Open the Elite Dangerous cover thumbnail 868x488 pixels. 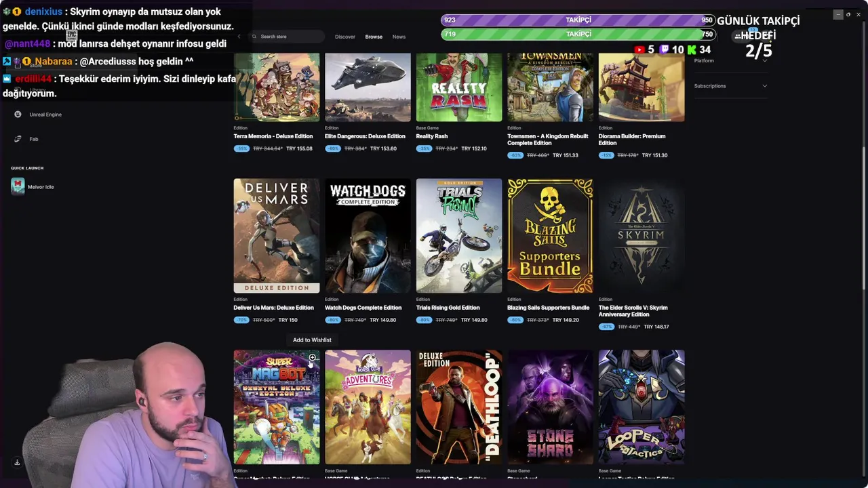click(368, 87)
